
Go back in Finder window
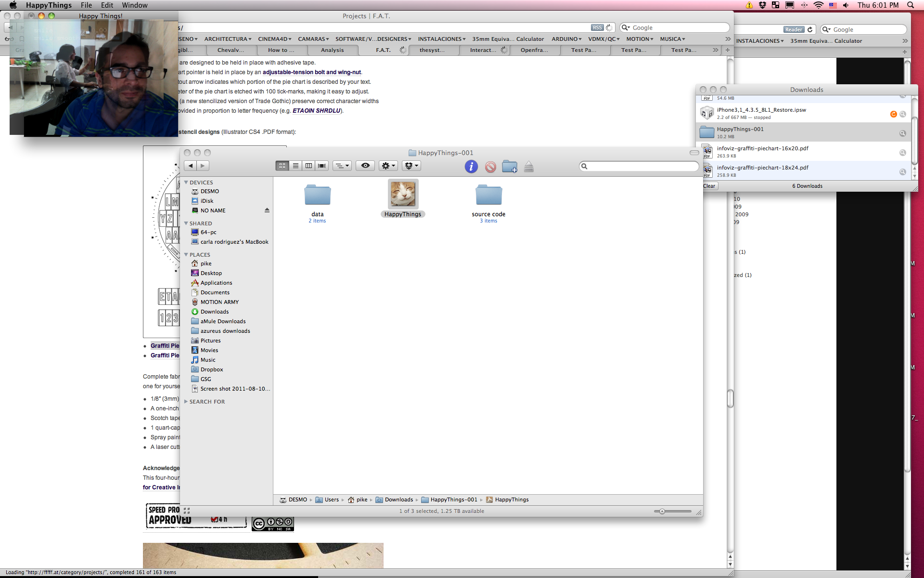[x=191, y=166]
